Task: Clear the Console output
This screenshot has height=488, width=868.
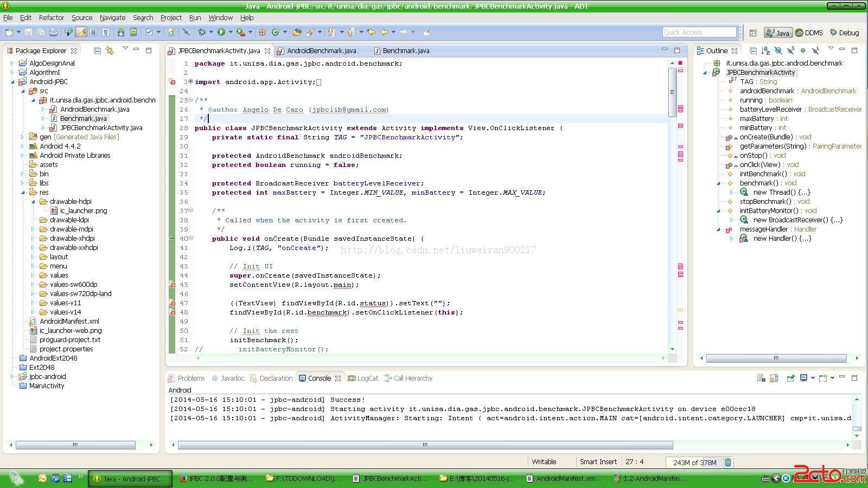Action: click(x=761, y=378)
